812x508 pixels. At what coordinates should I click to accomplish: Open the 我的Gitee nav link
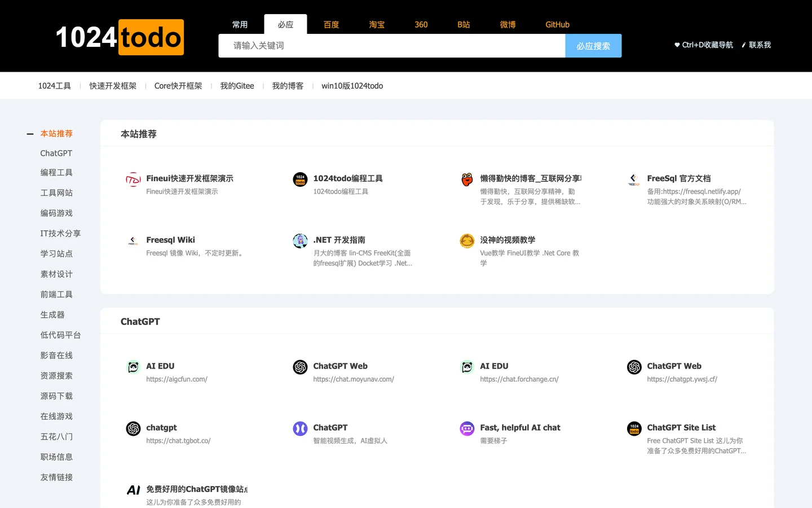(x=237, y=86)
